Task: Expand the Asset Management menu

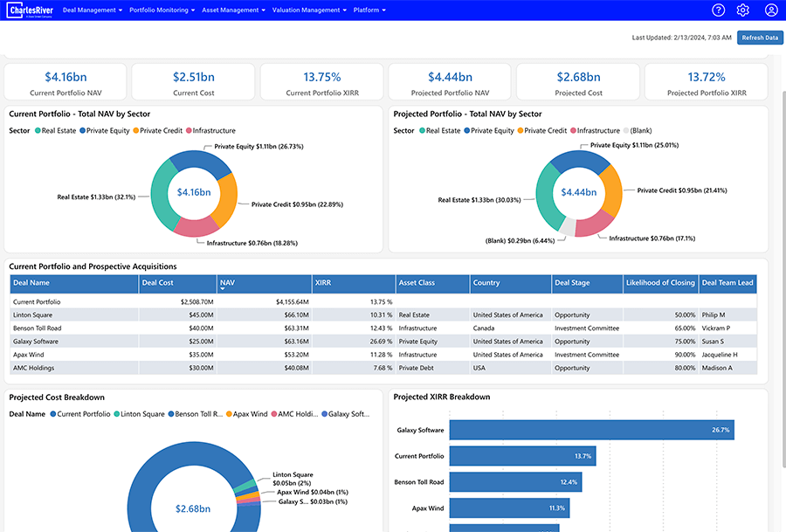Action: pyautogui.click(x=233, y=10)
